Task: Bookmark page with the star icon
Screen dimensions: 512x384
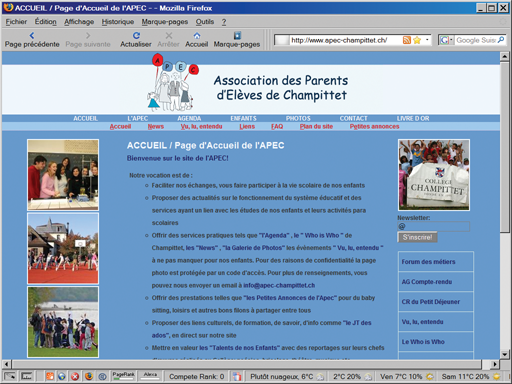Action: tap(417, 40)
